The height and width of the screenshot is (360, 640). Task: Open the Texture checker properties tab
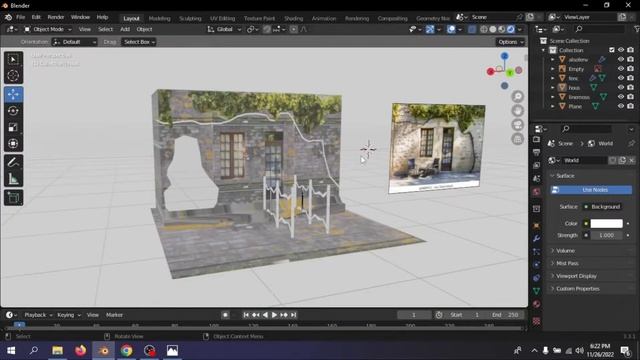(x=536, y=321)
